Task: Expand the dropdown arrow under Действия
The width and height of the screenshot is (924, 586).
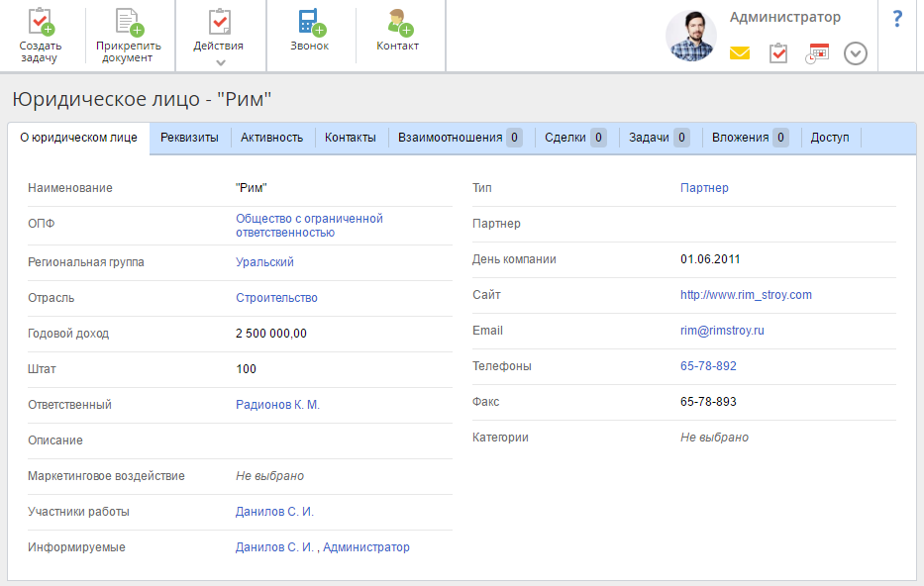Action: pyautogui.click(x=219, y=62)
